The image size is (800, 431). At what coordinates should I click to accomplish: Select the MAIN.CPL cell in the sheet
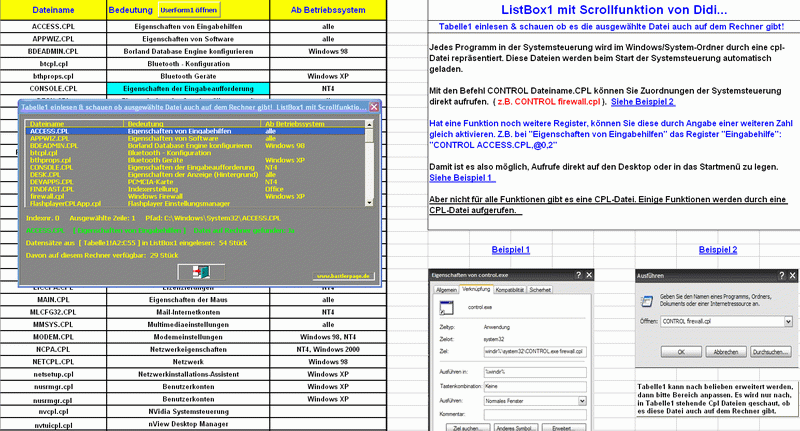tap(53, 300)
